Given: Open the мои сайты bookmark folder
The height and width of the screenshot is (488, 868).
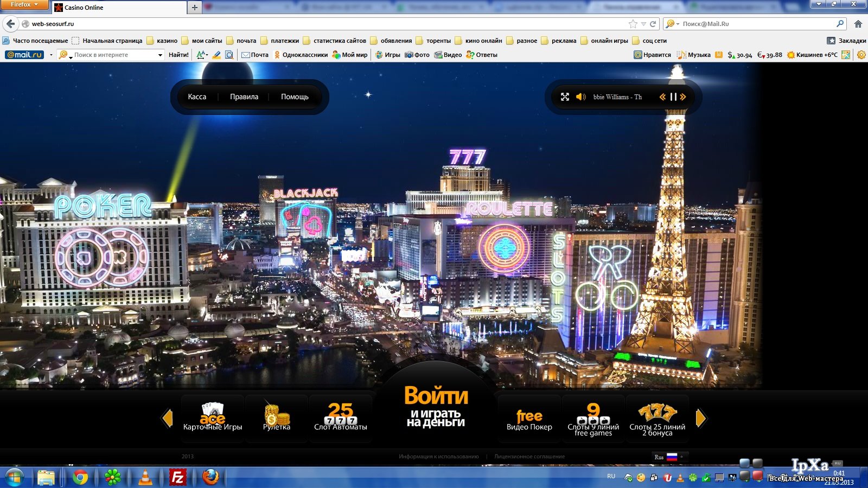Looking at the screenshot, I should (x=201, y=41).
